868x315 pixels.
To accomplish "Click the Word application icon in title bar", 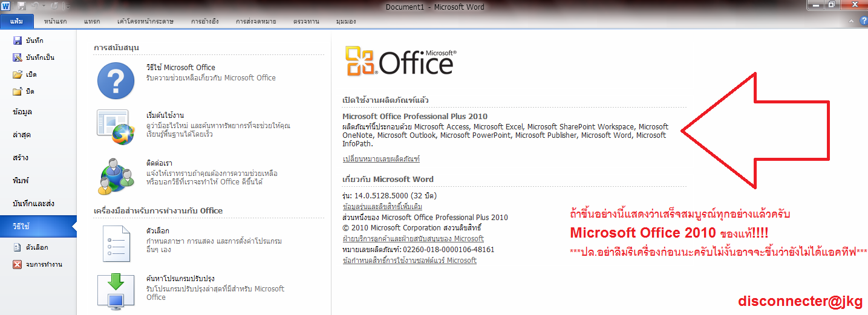I will [x=7, y=6].
